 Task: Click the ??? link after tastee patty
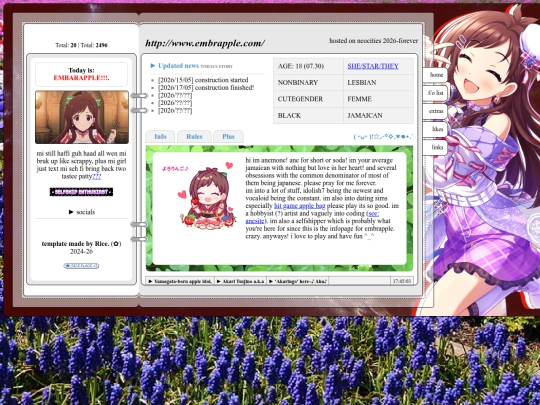point(97,177)
